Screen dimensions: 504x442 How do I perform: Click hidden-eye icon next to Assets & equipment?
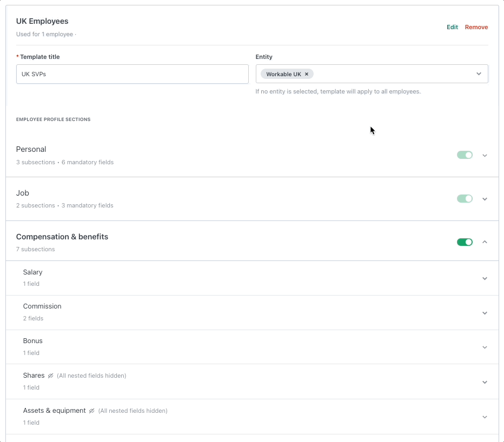point(91,411)
